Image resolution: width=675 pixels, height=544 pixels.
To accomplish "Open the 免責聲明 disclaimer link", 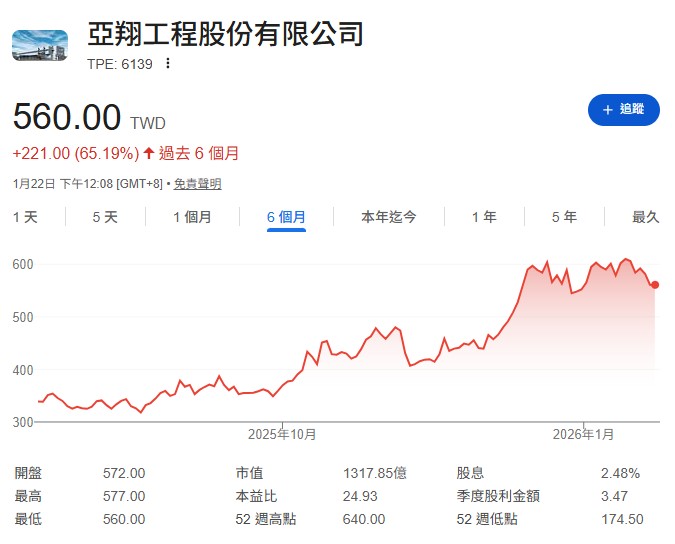I will pos(198,184).
